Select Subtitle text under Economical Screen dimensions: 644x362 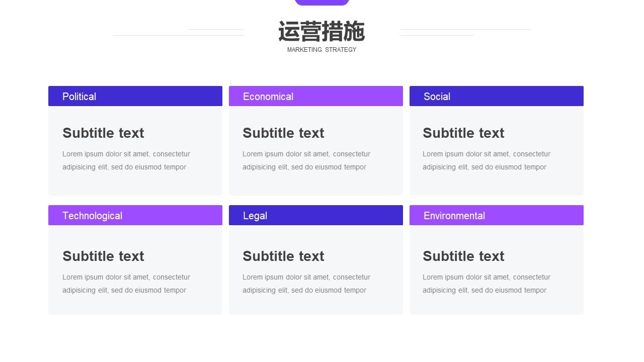click(283, 133)
